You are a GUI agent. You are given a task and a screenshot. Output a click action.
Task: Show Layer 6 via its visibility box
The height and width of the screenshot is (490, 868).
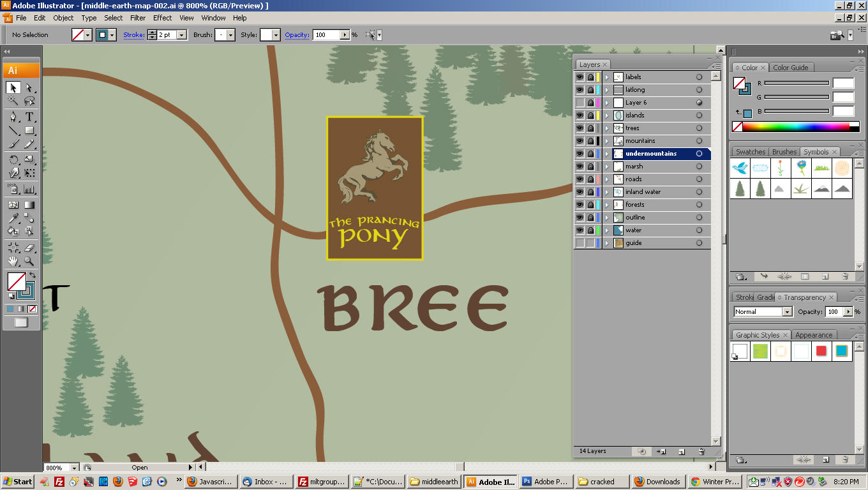580,102
